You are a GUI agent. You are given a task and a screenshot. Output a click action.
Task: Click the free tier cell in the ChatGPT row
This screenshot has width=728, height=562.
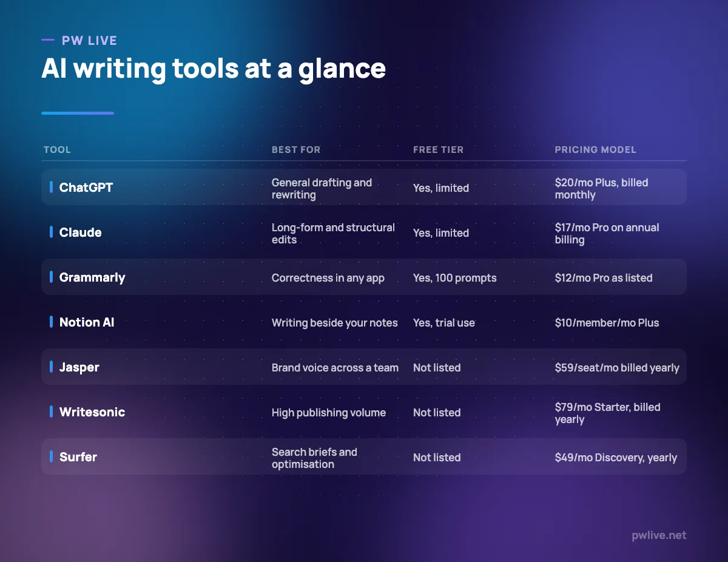[441, 188]
